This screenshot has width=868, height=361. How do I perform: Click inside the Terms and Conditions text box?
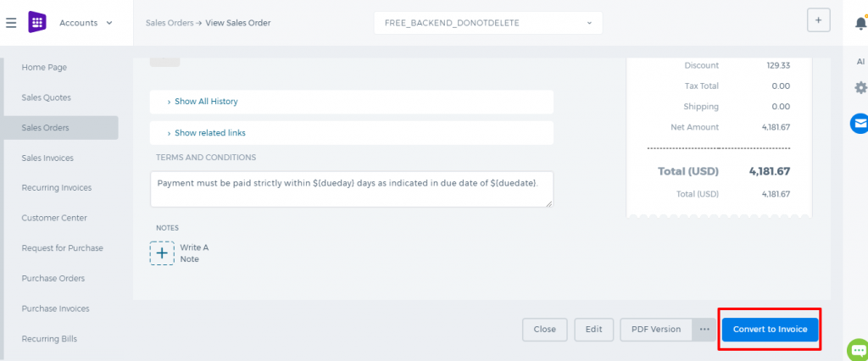tap(352, 189)
